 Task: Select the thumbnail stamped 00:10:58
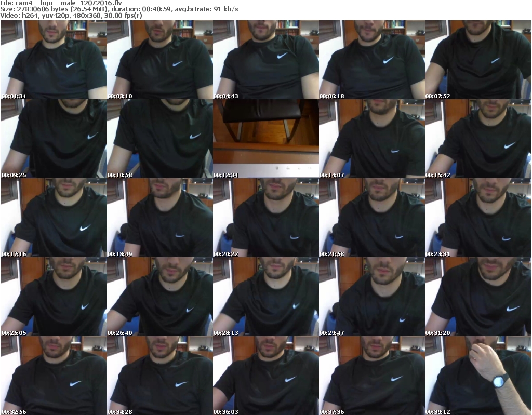pyautogui.click(x=160, y=139)
